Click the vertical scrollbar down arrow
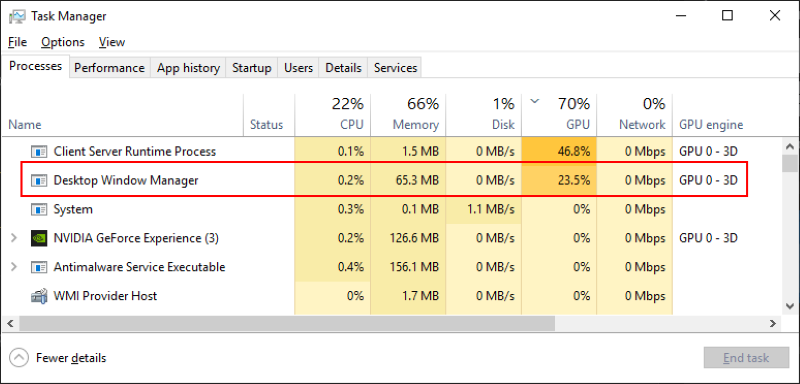The width and height of the screenshot is (800, 384). coord(790,306)
